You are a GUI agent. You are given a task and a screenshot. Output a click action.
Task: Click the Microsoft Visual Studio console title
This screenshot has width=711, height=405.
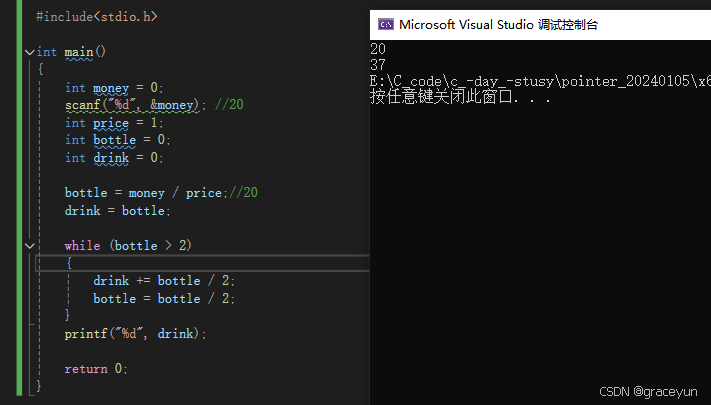[x=498, y=24]
